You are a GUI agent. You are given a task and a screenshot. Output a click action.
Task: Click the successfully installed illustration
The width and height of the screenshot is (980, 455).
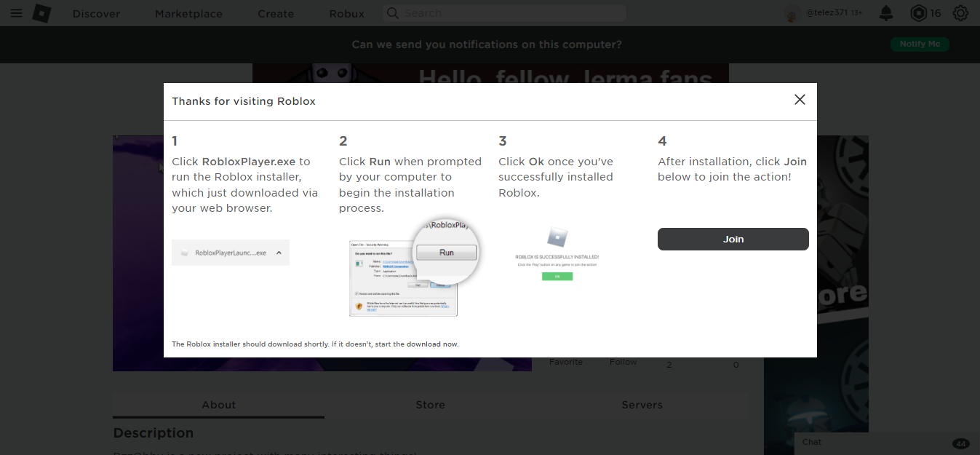557,253
